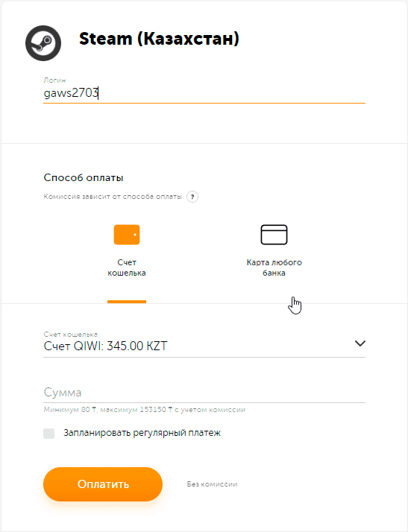Expand the wallet account chevron arrow
The width and height of the screenshot is (408, 532).
click(360, 343)
